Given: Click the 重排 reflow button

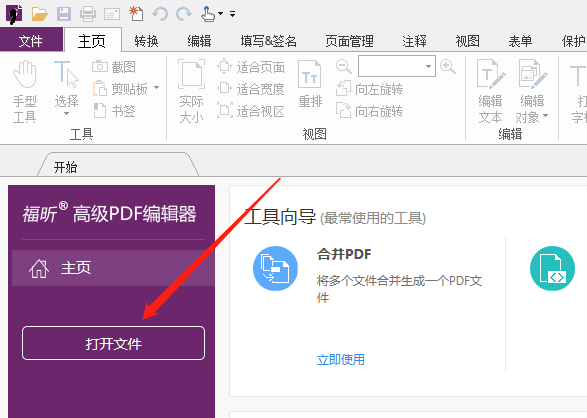Looking at the screenshot, I should (310, 85).
